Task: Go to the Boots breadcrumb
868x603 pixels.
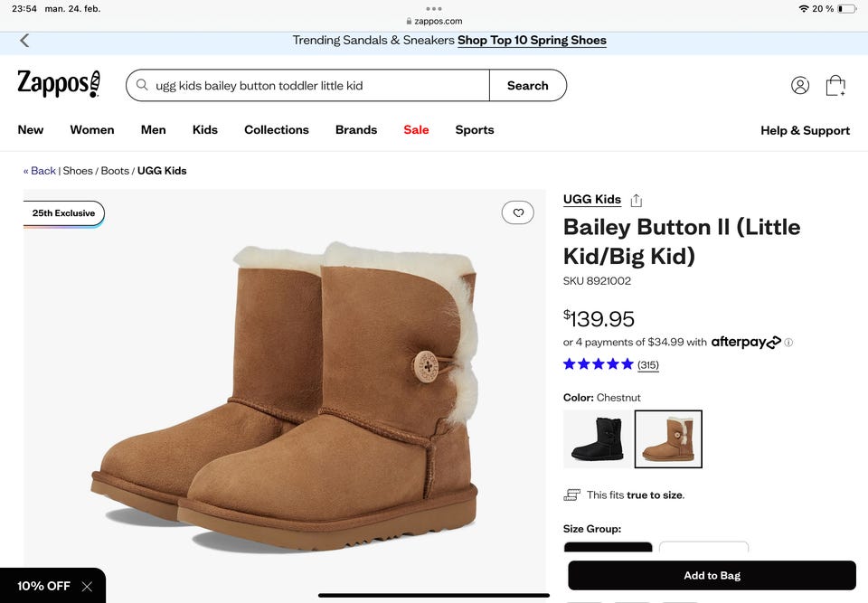Action: tap(115, 171)
